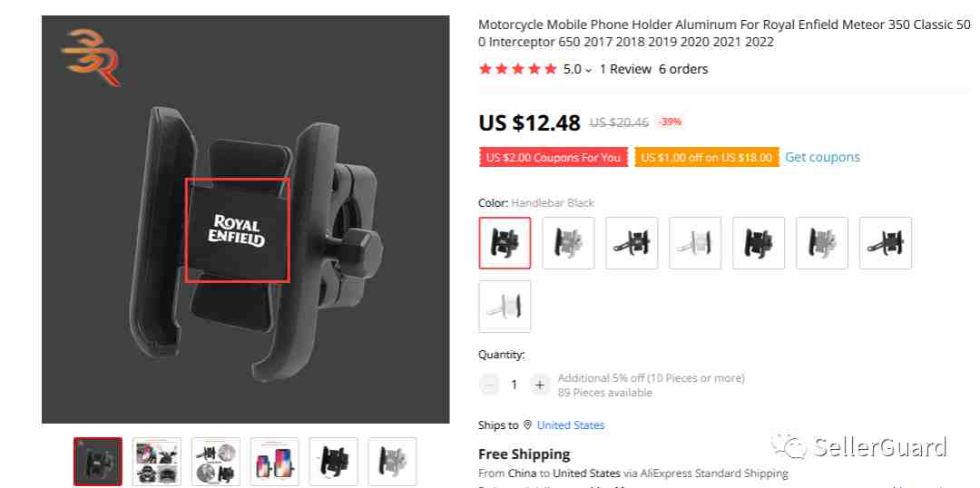Select the first Handlebar Black color swatch
The height and width of the screenshot is (488, 980).
coord(505,243)
